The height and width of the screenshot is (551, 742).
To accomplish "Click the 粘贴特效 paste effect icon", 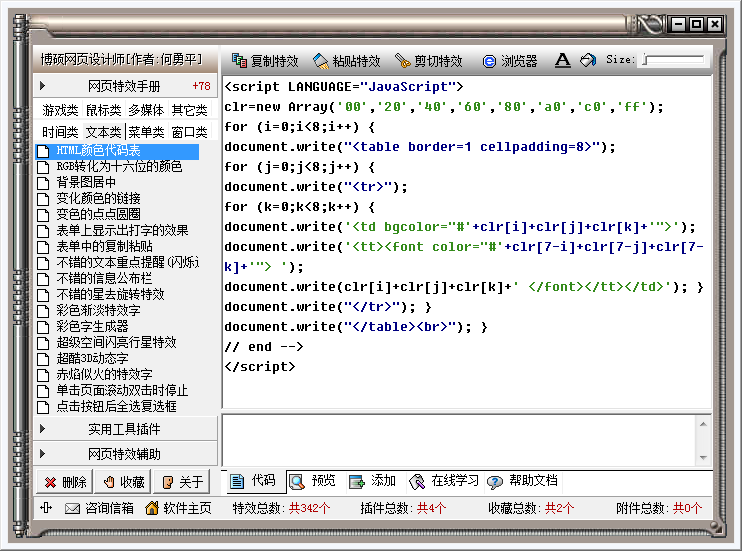I will pos(321,61).
